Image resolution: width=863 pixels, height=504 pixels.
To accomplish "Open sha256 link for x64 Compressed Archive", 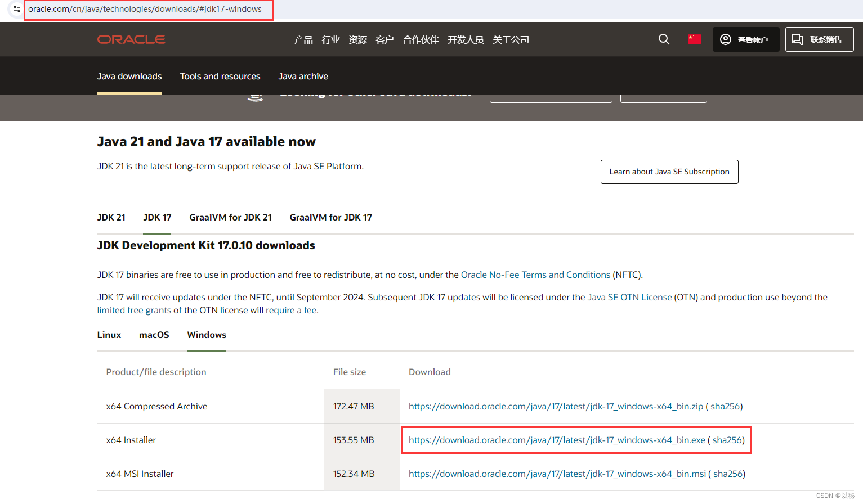I will 725,406.
